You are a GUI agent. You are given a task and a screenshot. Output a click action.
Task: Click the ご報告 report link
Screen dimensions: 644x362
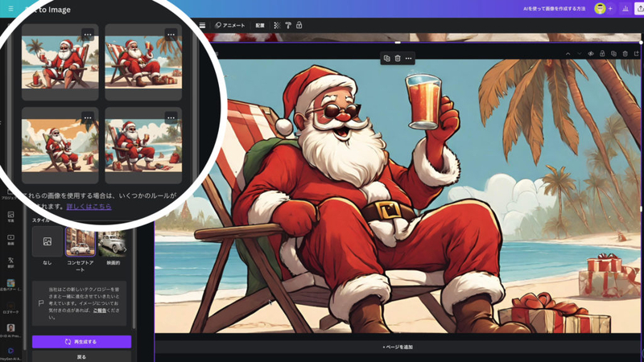[x=99, y=311]
